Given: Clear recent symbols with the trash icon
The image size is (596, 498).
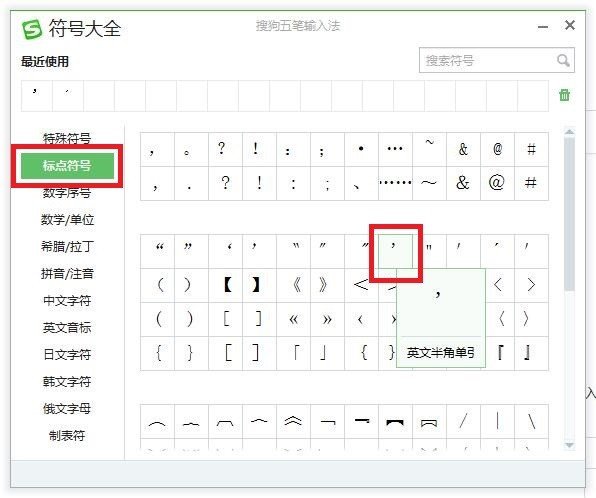Looking at the screenshot, I should (564, 95).
